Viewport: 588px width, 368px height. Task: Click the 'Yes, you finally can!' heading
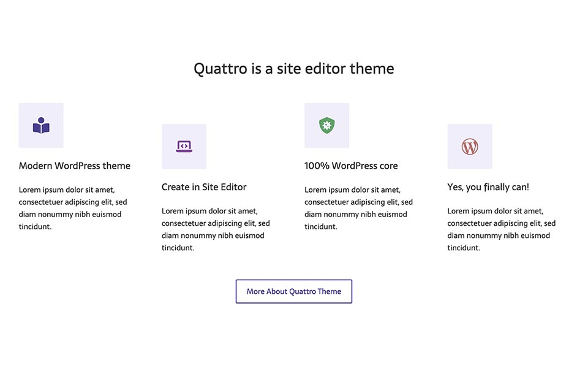click(x=488, y=187)
